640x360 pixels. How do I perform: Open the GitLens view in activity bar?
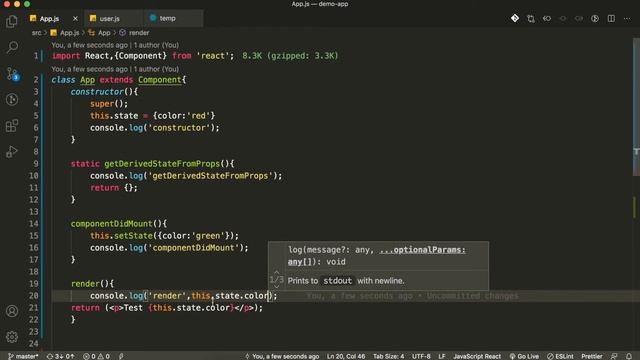[x=12, y=99]
